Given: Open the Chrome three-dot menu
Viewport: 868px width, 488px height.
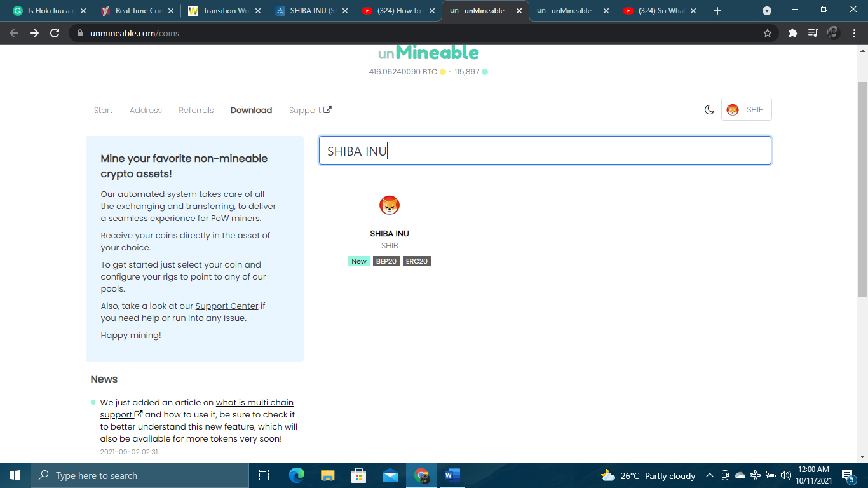Looking at the screenshot, I should tap(853, 33).
